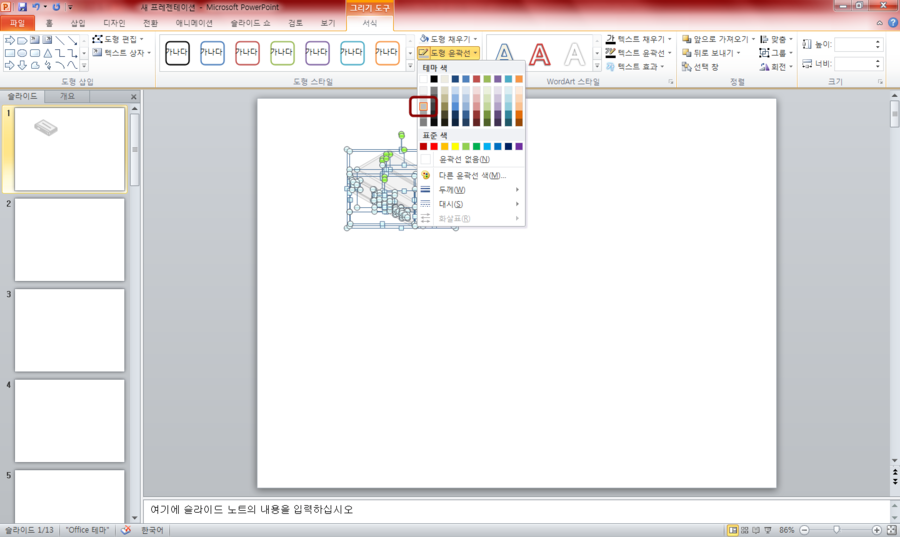Select the arrow line shape in gallery

(x=72, y=40)
